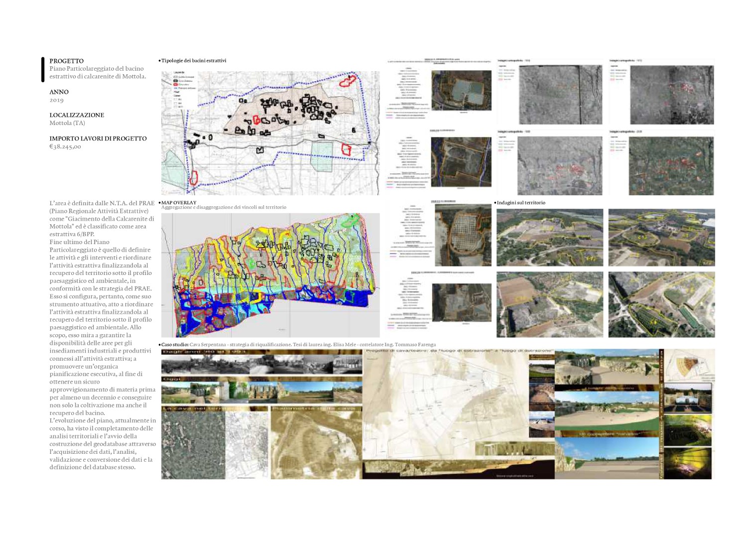Click the 'Planimetria della cava' banner
Image resolution: width=756 pixels, height=538 pixels.
point(316,408)
